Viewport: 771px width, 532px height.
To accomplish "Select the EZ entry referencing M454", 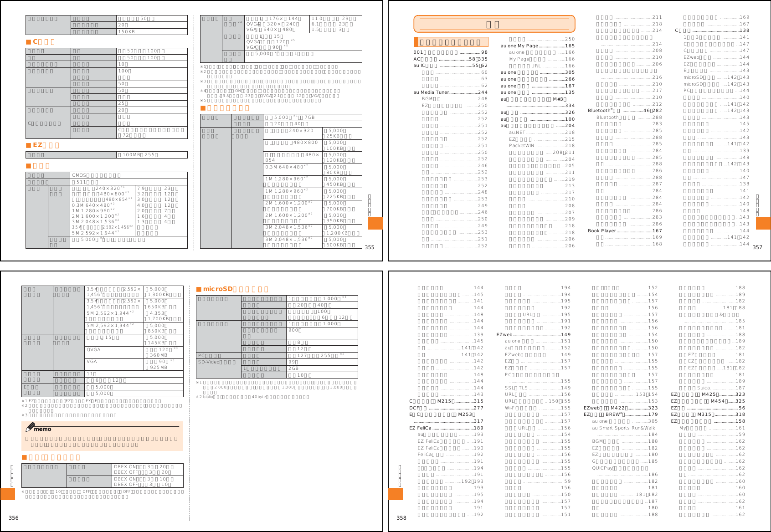I will (x=708, y=401).
